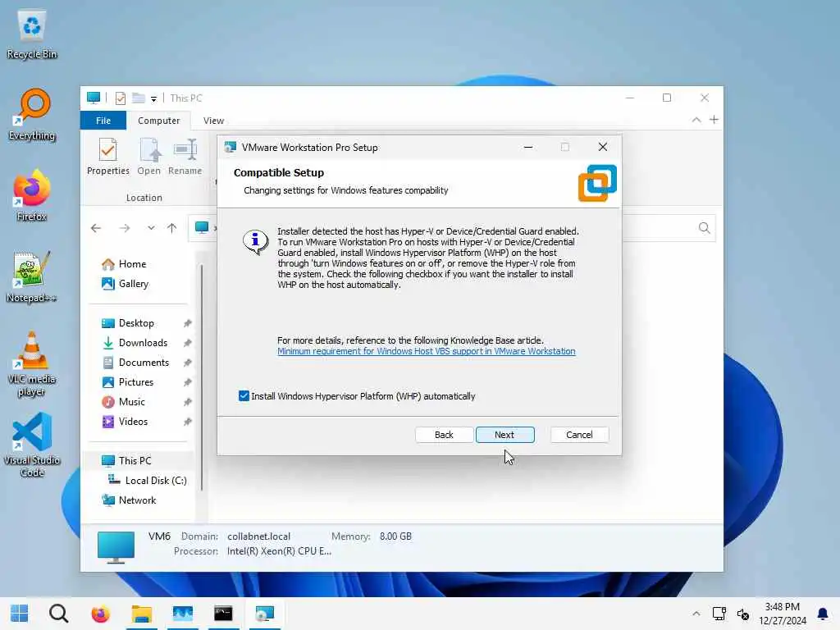Show hidden system tray icons
The height and width of the screenshot is (630, 840).
click(x=696, y=614)
